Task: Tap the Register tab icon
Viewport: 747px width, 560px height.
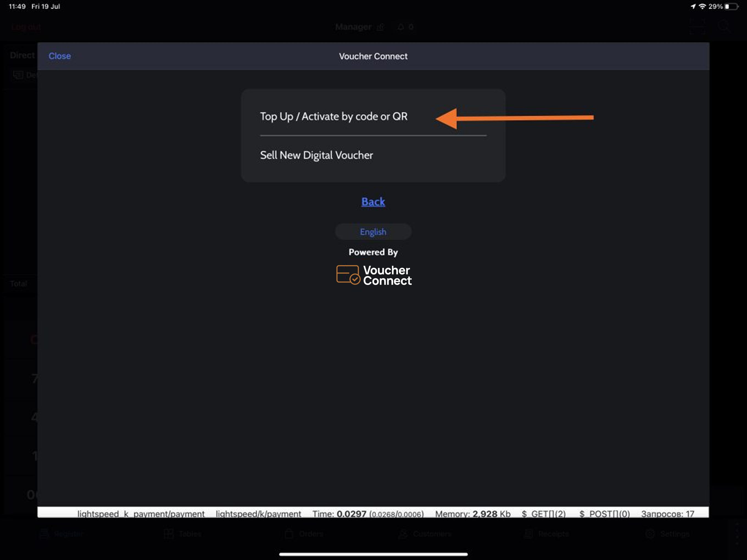Action: point(44,534)
